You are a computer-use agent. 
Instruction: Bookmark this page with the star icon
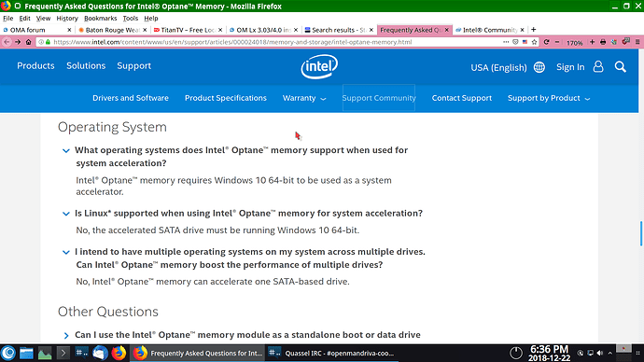535,42
